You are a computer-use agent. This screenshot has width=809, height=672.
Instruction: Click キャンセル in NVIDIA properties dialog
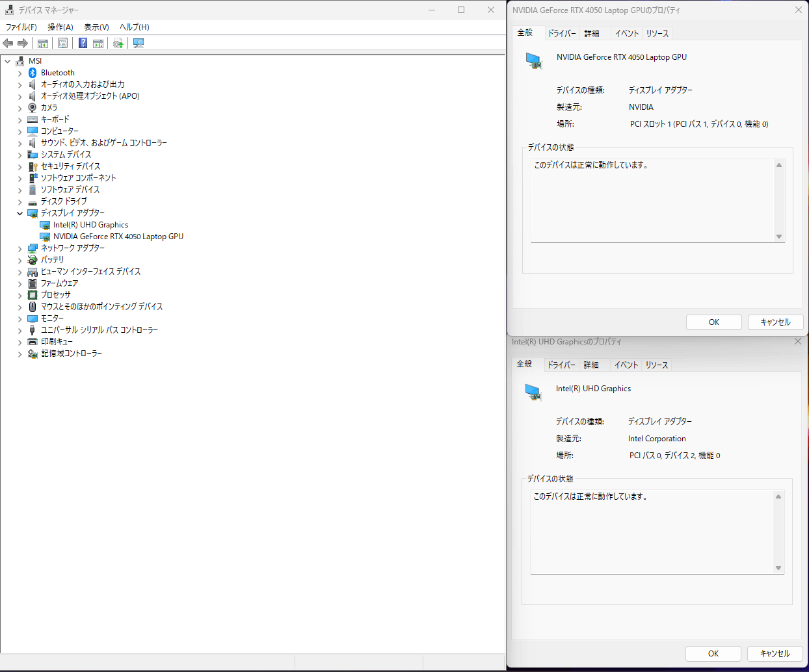(776, 322)
